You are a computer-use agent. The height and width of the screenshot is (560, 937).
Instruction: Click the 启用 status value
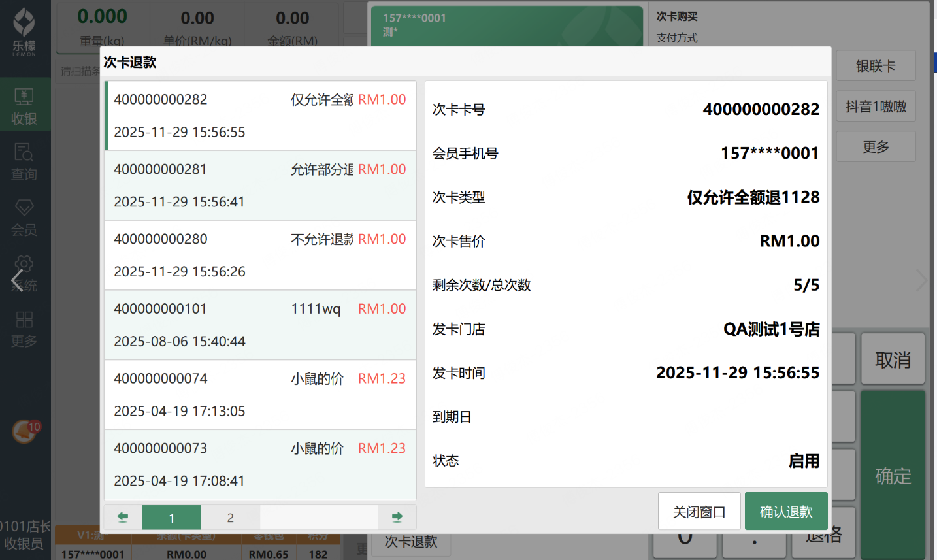tap(804, 461)
